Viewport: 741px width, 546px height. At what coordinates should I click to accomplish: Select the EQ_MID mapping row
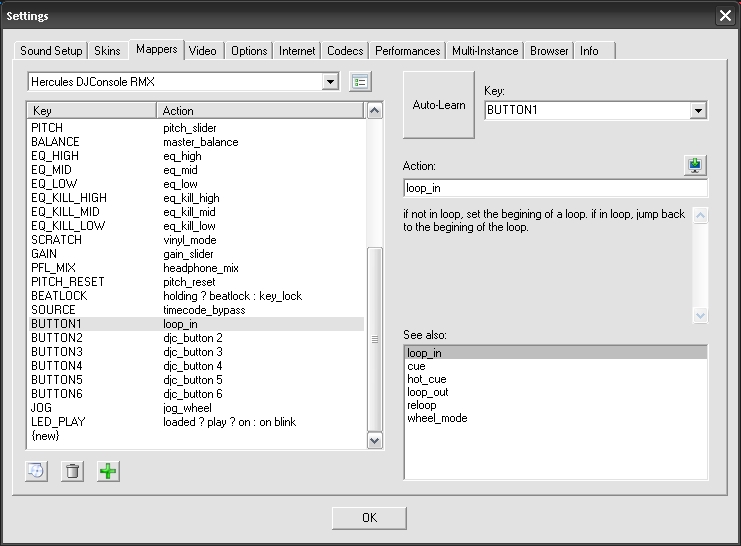(196, 170)
